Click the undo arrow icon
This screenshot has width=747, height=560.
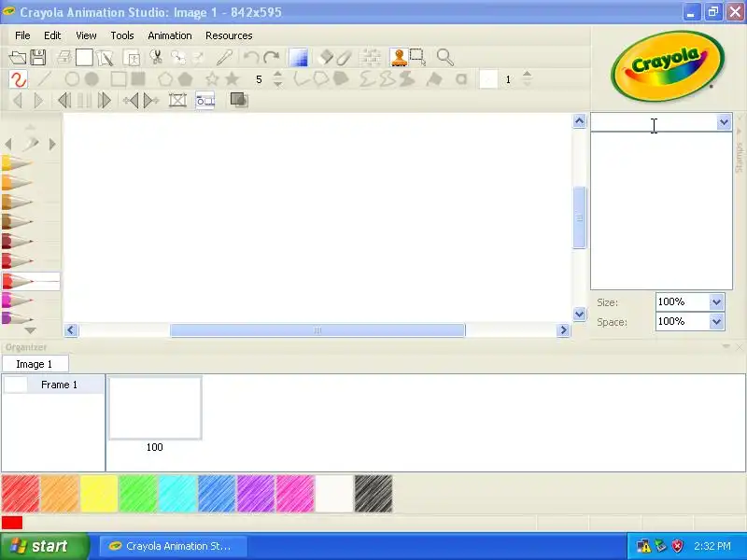pyautogui.click(x=251, y=57)
